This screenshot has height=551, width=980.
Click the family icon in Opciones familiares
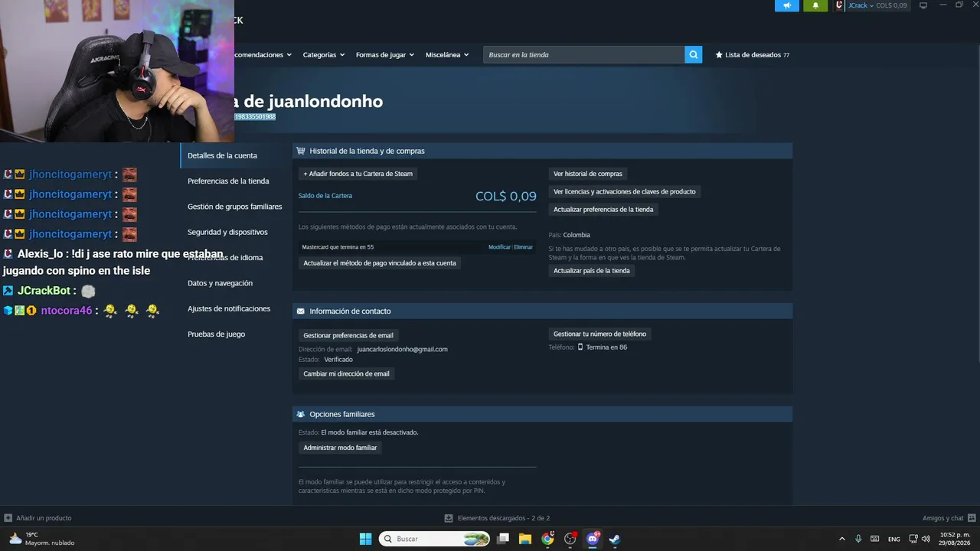[301, 414]
